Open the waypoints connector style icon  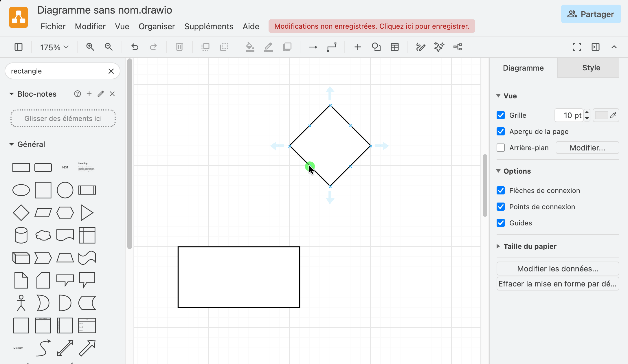[x=332, y=47]
